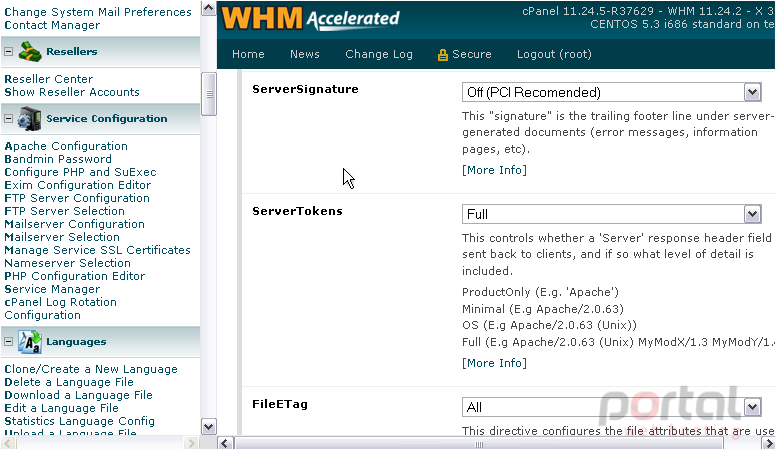Open Statistics Language Config
This screenshot has width=776, height=450.
[x=79, y=421]
